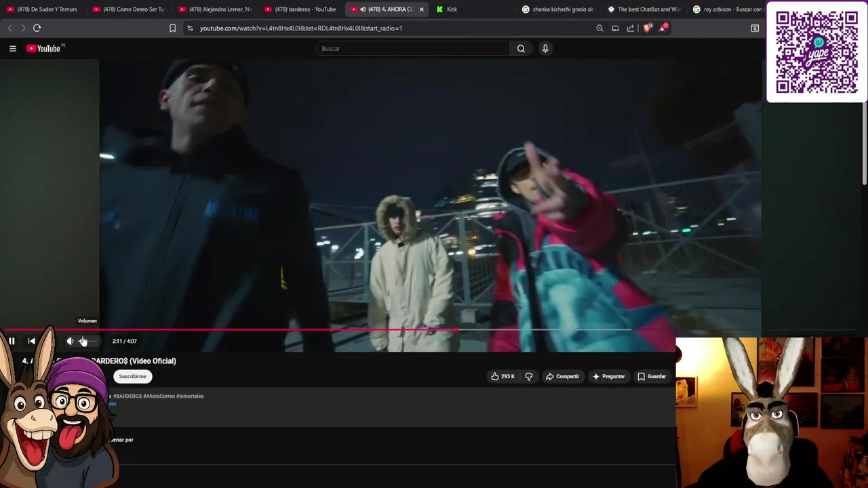Switch to The best ChatBot tab
Viewport: 868px width, 488px height.
(644, 9)
